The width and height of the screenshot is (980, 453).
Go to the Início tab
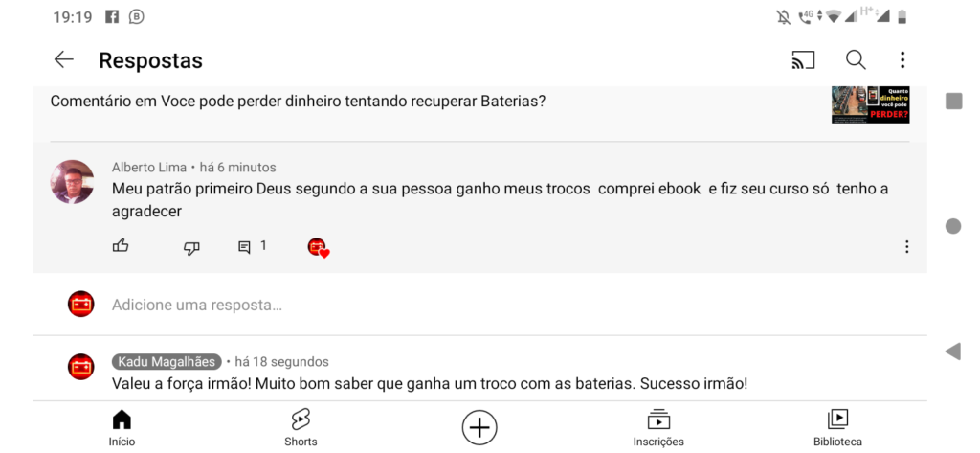122,427
